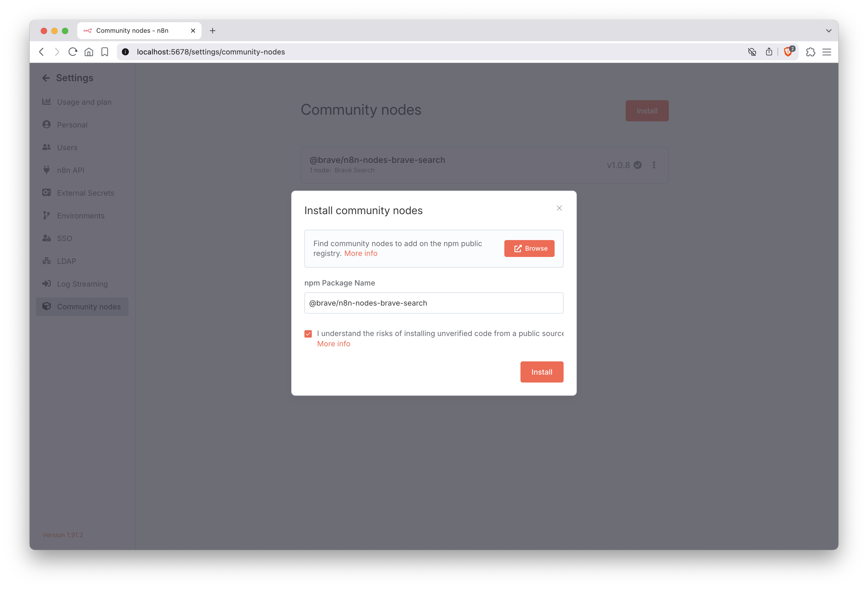Open the browser hamburger menu
The height and width of the screenshot is (589, 868).
coord(827,52)
